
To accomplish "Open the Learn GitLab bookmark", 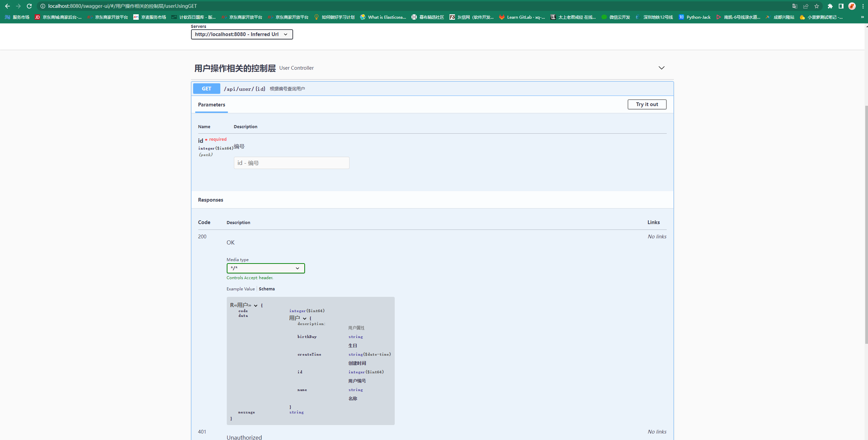I will click(522, 17).
